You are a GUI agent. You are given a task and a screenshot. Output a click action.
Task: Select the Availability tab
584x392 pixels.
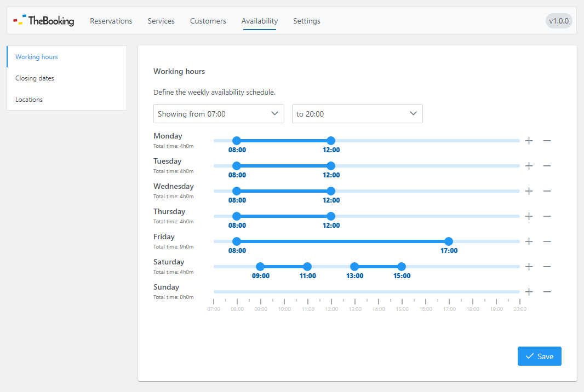[260, 21]
